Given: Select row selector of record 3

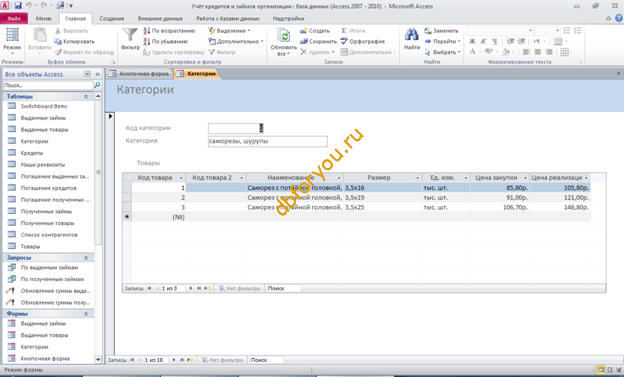Looking at the screenshot, I should tap(127, 207).
